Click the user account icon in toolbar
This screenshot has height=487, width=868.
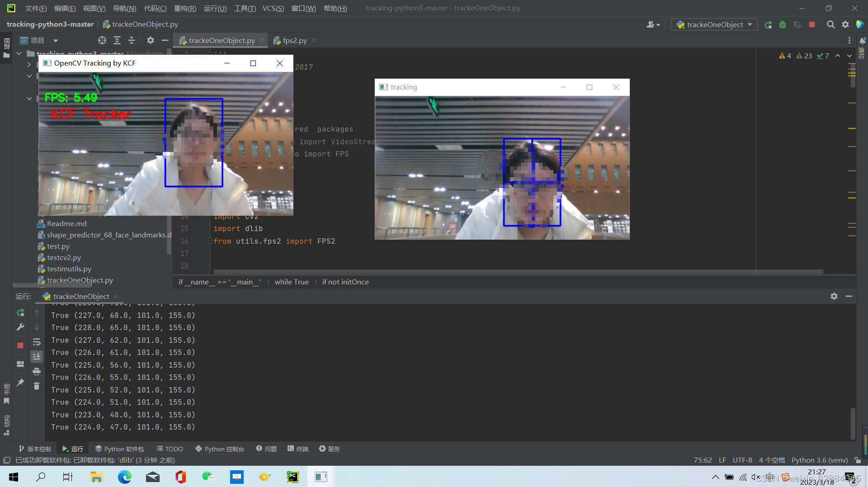653,24
